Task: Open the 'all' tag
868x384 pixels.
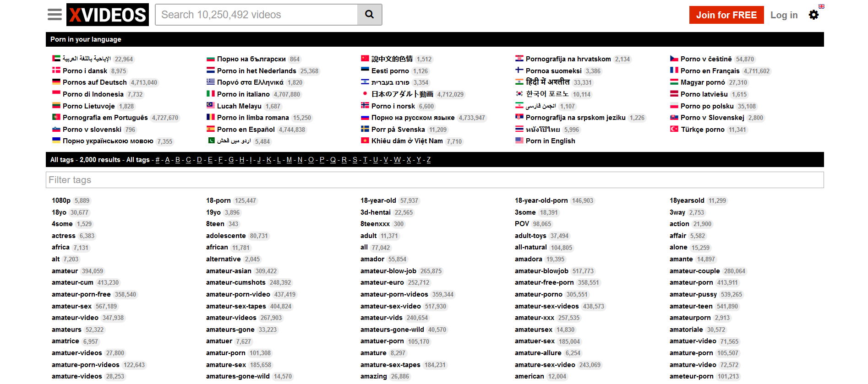Action: pyautogui.click(x=364, y=247)
